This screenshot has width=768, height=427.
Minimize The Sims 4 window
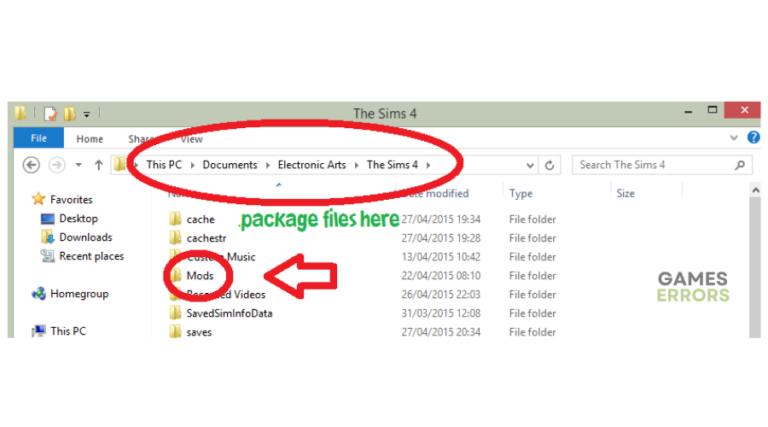(688, 111)
